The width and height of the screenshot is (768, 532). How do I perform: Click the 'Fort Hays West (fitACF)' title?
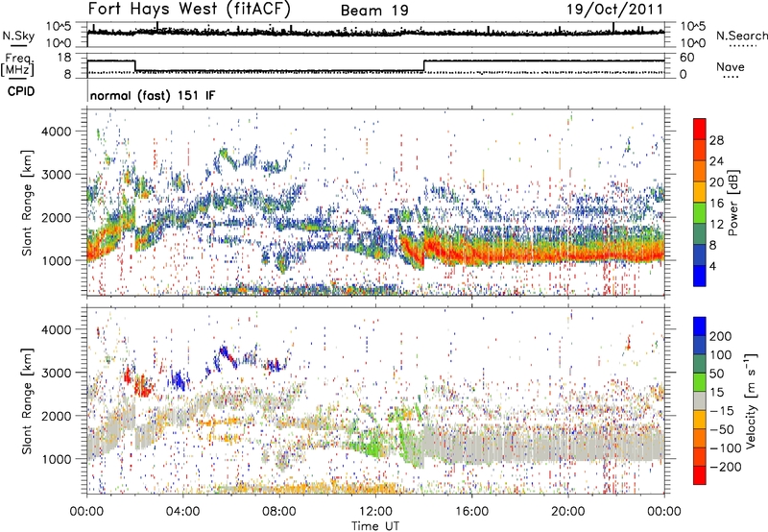click(x=189, y=9)
